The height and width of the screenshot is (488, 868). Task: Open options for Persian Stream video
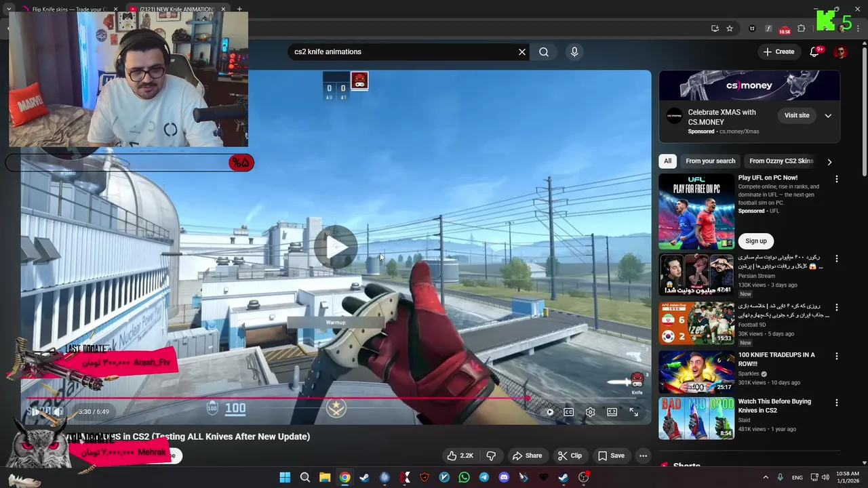[x=836, y=259]
